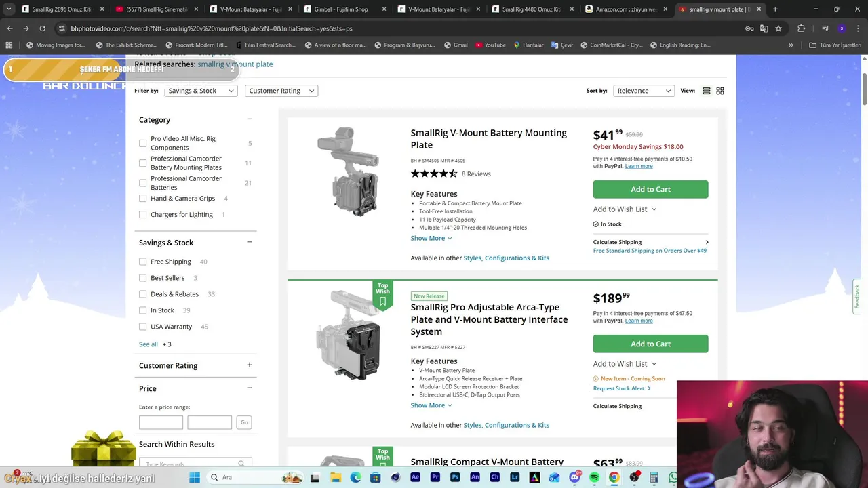Image resolution: width=868 pixels, height=488 pixels.
Task: Open SmallRig V-Mount Battery Mounting Plate title
Action: [x=489, y=139]
